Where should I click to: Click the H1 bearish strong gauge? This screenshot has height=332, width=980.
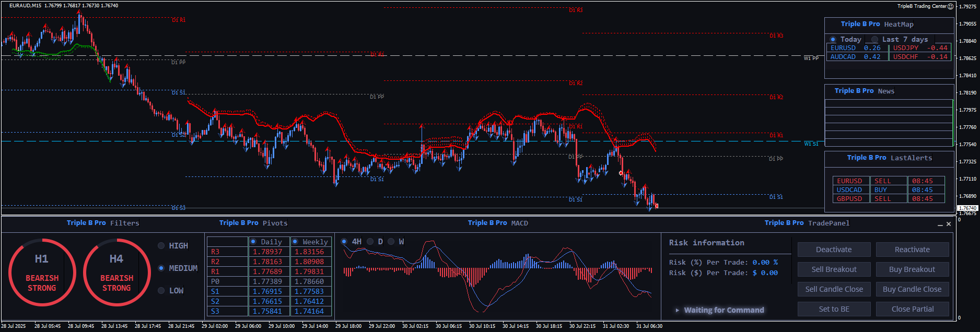tap(42, 272)
